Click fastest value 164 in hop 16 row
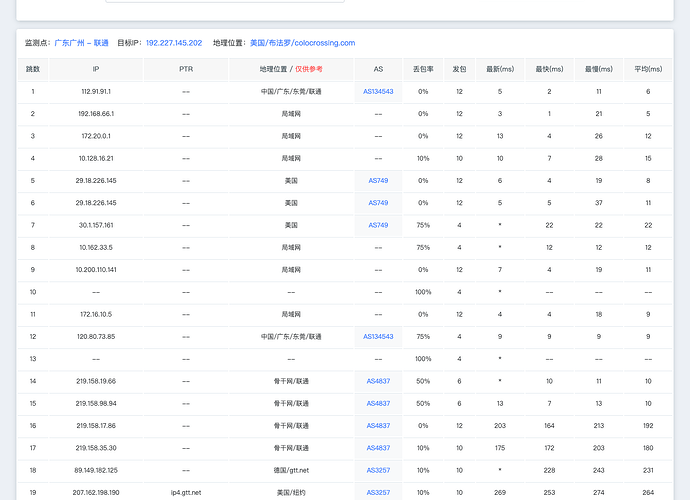Image resolution: width=690 pixels, height=500 pixels. tap(549, 426)
